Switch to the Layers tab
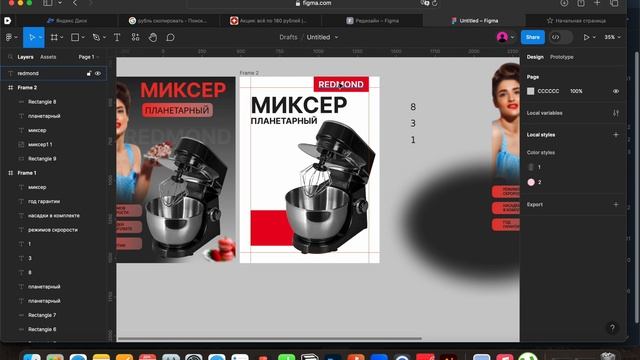Viewport: 640px width, 360px height. tap(25, 57)
